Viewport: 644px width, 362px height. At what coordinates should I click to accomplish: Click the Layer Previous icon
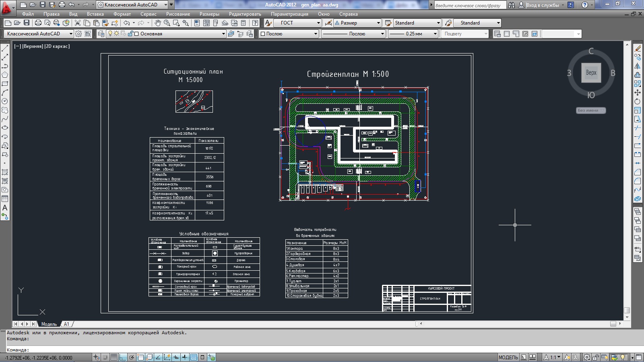coord(240,34)
